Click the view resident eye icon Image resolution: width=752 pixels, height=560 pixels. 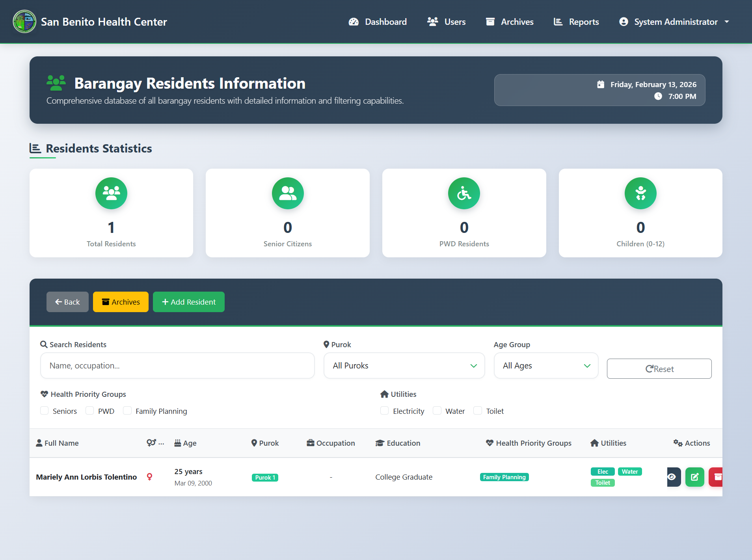click(x=673, y=477)
